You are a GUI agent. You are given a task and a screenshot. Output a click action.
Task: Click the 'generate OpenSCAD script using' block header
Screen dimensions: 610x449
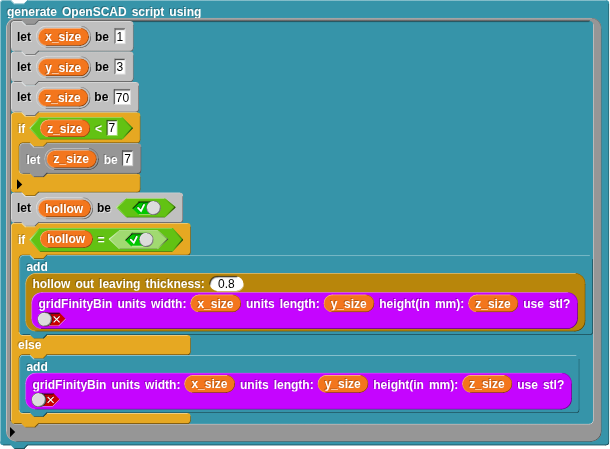(x=104, y=12)
